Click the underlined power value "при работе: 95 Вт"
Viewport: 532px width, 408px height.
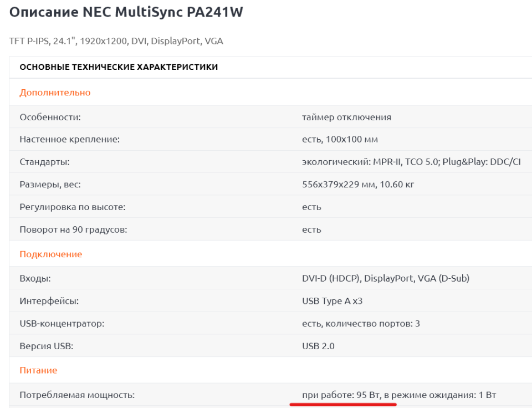pyautogui.click(x=340, y=395)
